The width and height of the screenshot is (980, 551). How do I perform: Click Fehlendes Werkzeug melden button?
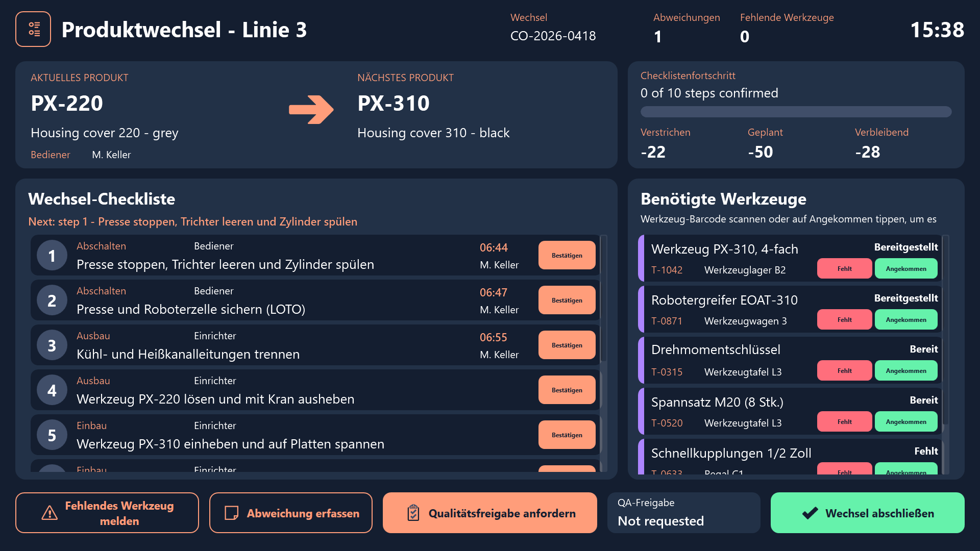pos(107,513)
